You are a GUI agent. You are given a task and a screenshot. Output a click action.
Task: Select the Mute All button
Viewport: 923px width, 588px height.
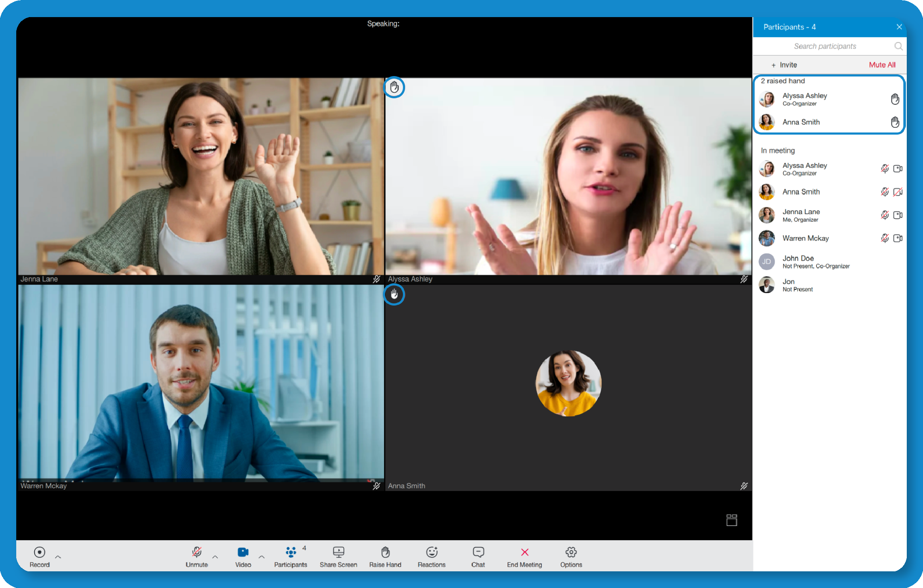(881, 65)
